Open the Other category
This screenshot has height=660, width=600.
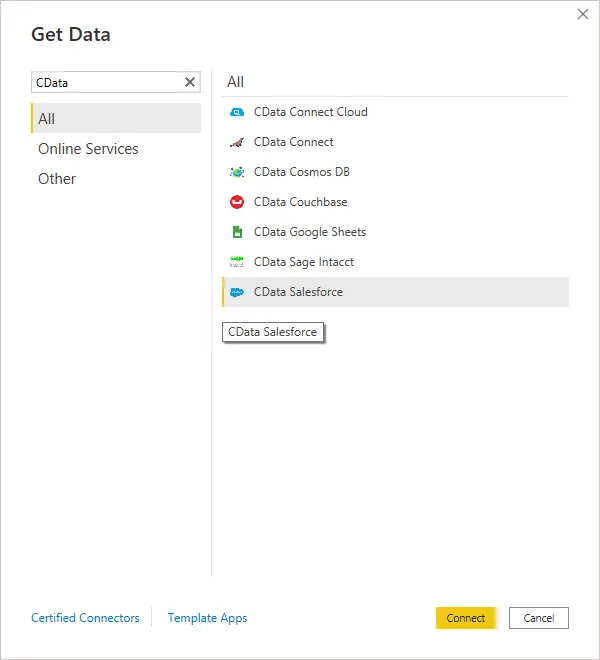click(x=57, y=179)
